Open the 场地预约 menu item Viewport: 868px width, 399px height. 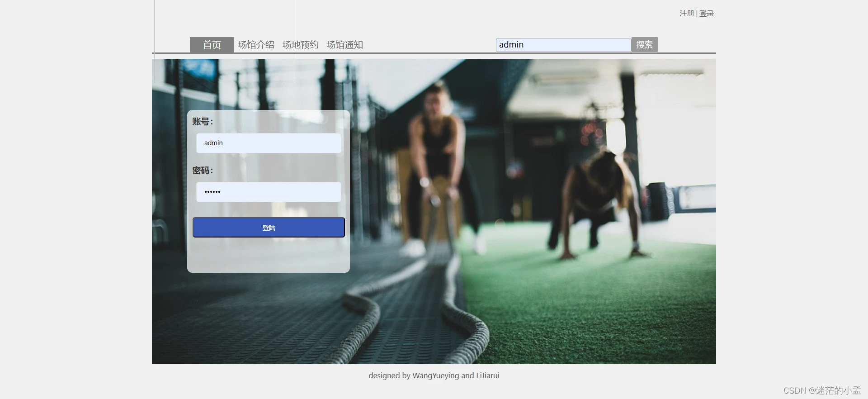tap(300, 45)
